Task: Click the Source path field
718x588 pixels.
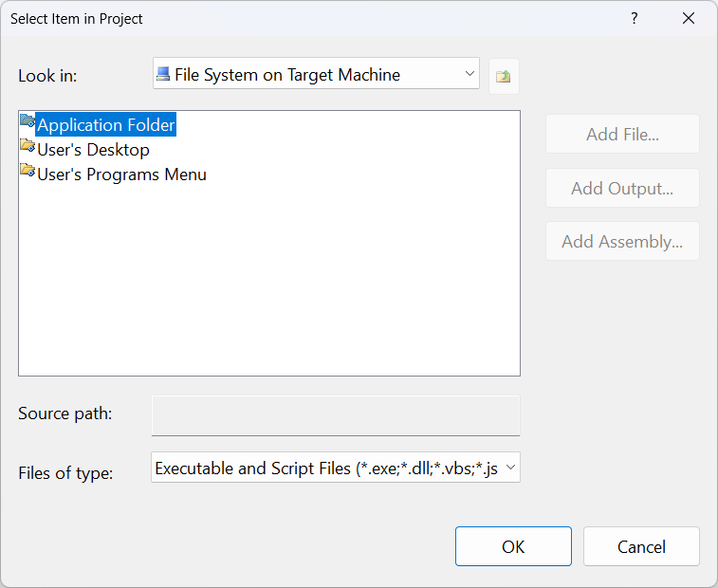Action: tap(336, 415)
